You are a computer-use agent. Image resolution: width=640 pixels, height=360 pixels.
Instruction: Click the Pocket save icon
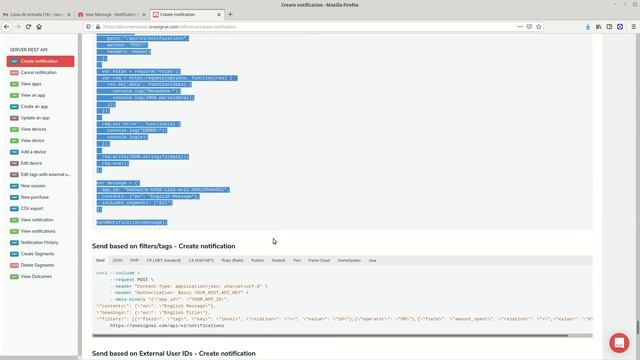pos(529,27)
